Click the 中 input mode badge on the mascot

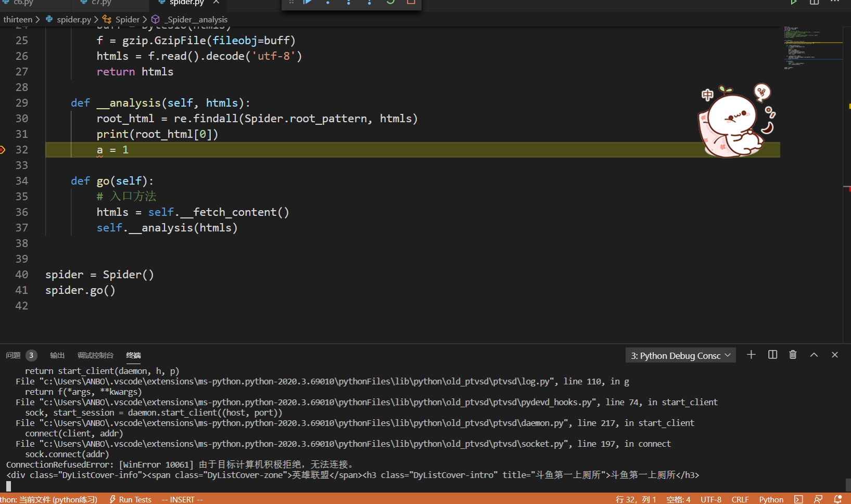click(x=707, y=95)
